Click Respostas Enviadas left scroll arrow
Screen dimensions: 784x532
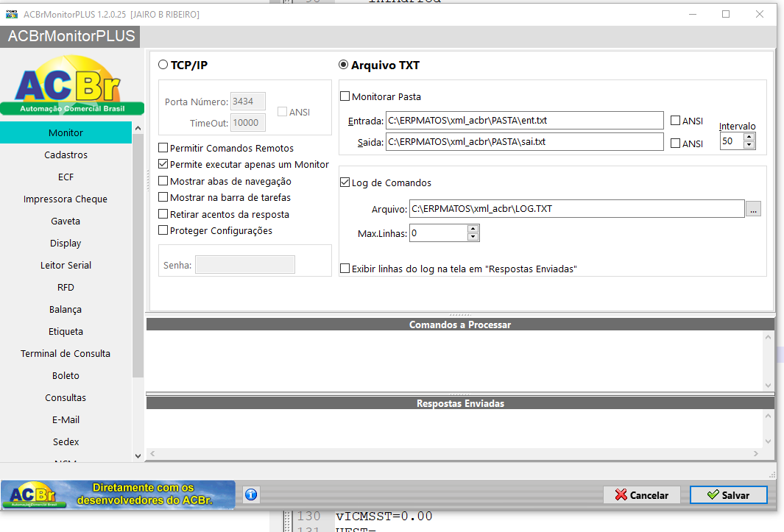pos(153,453)
